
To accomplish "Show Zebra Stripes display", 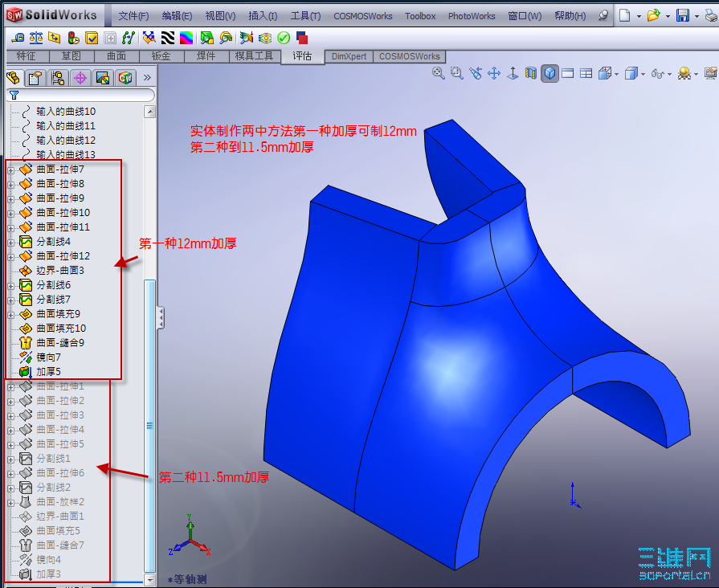I will pos(168,38).
